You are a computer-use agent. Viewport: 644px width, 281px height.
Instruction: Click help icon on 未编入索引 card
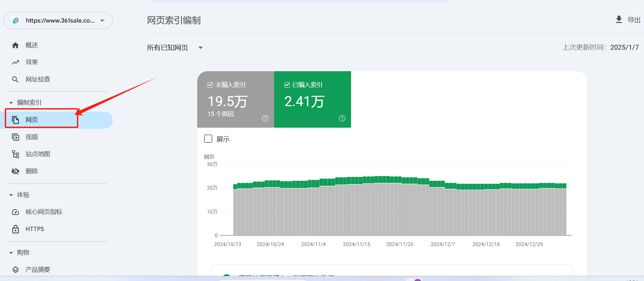(x=265, y=118)
